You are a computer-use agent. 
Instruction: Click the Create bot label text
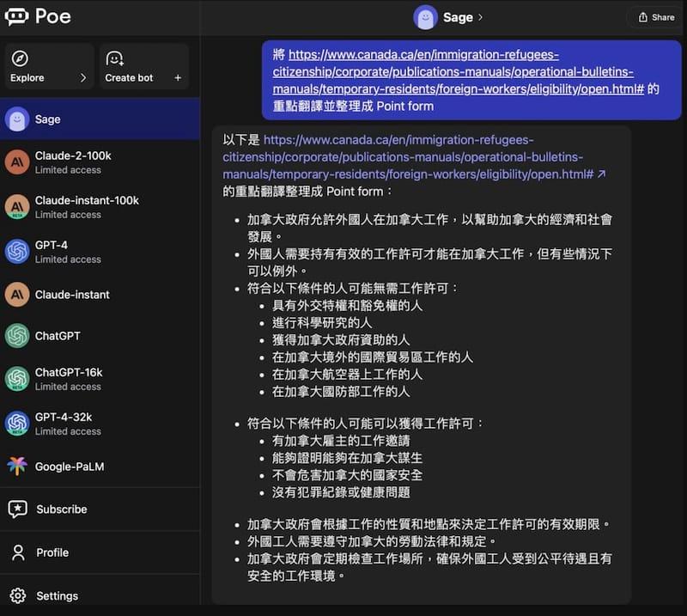point(129,77)
